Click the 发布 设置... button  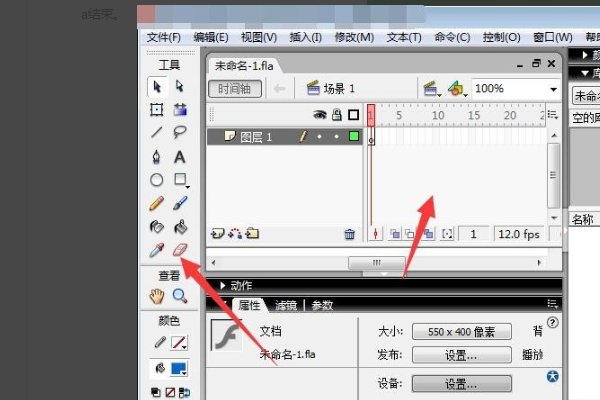(x=462, y=355)
